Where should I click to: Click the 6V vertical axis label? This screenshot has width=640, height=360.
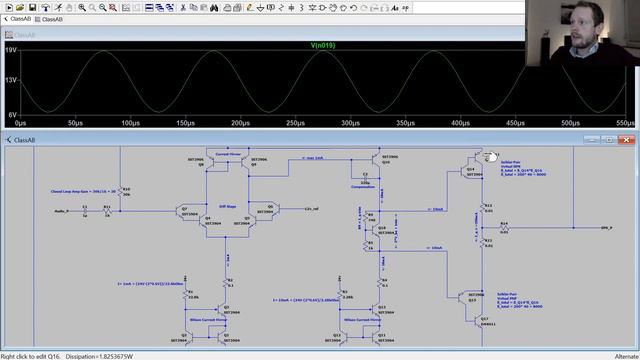pyautogui.click(x=12, y=115)
